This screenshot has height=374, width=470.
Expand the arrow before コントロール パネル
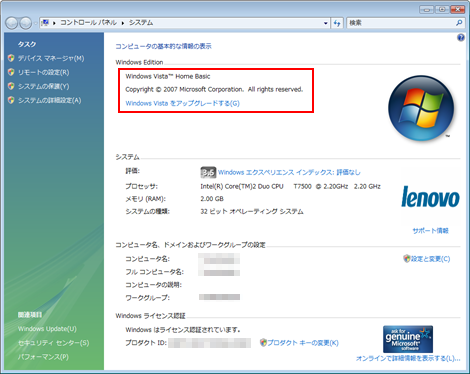54,23
